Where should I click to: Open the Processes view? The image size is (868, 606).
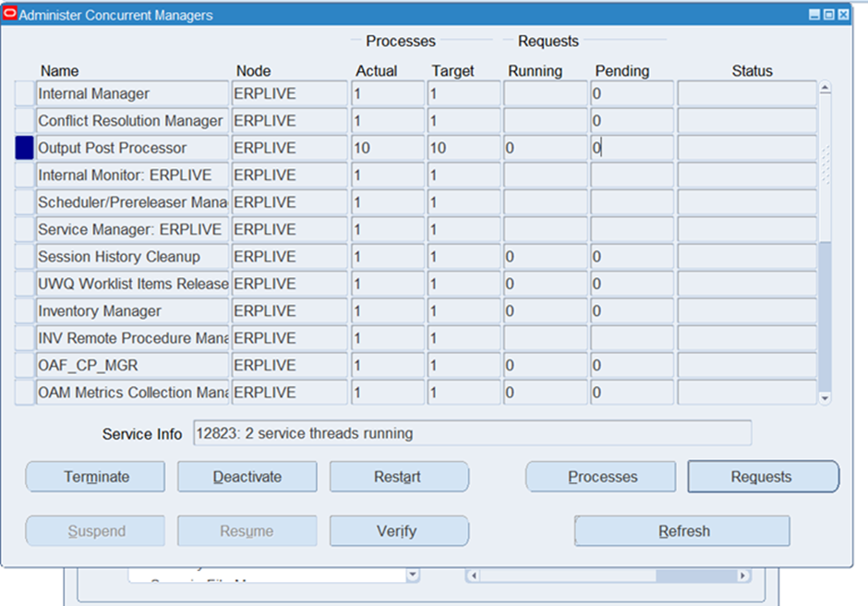click(x=602, y=477)
